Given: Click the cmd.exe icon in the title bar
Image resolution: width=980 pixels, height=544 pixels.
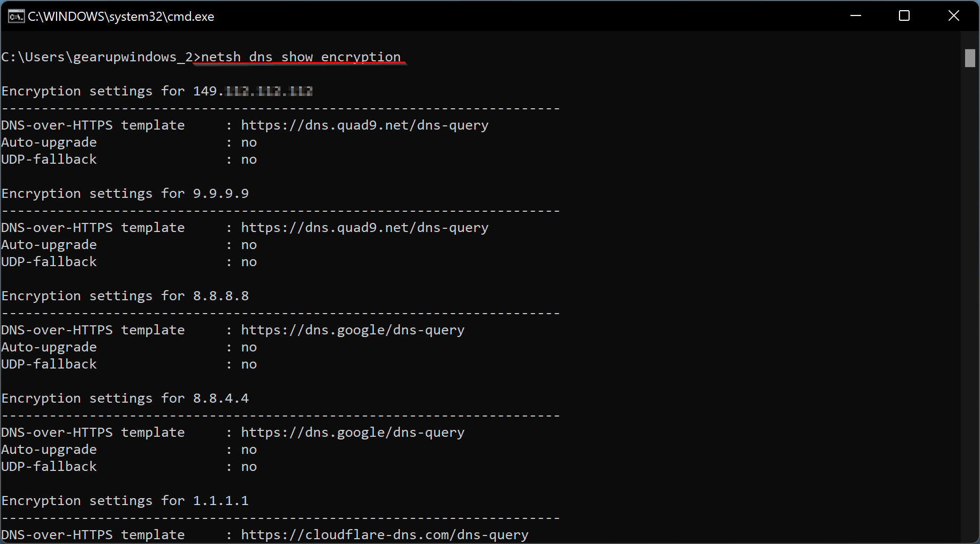Looking at the screenshot, I should click(x=16, y=17).
